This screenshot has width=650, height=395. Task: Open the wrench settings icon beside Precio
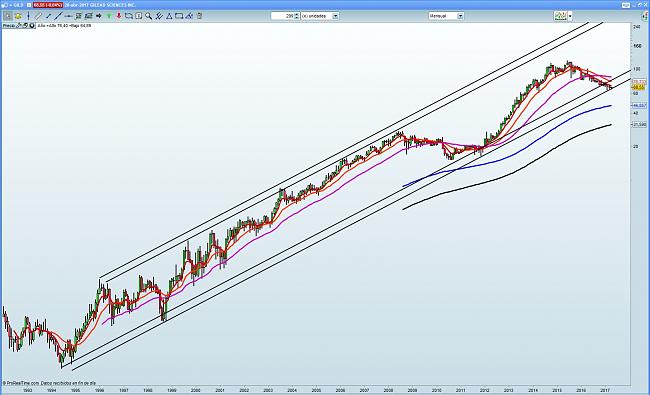pyautogui.click(x=19, y=26)
